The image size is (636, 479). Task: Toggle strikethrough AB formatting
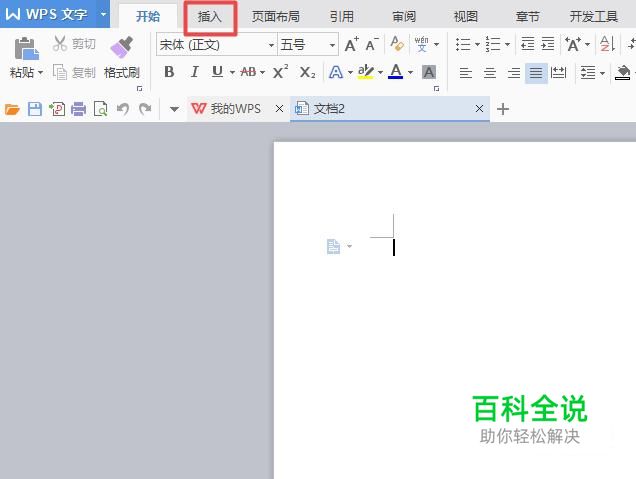pos(248,72)
